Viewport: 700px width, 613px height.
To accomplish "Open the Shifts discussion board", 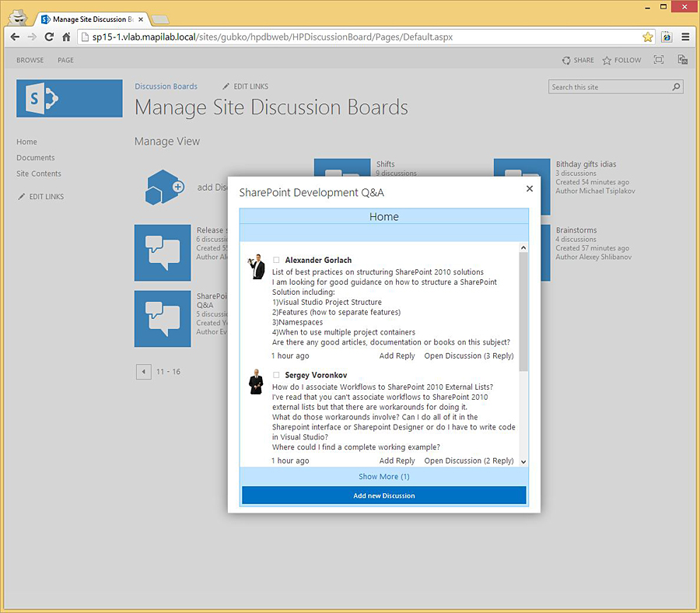I will tap(385, 164).
